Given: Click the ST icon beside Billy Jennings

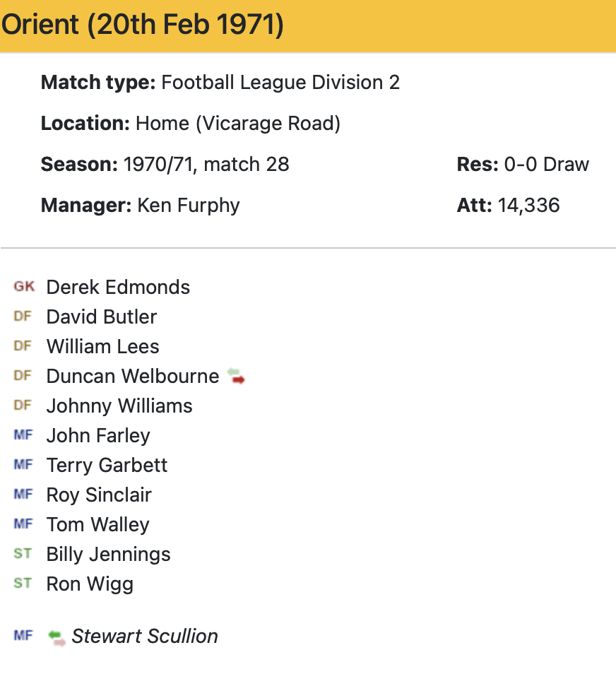Looking at the screenshot, I should point(23,554).
